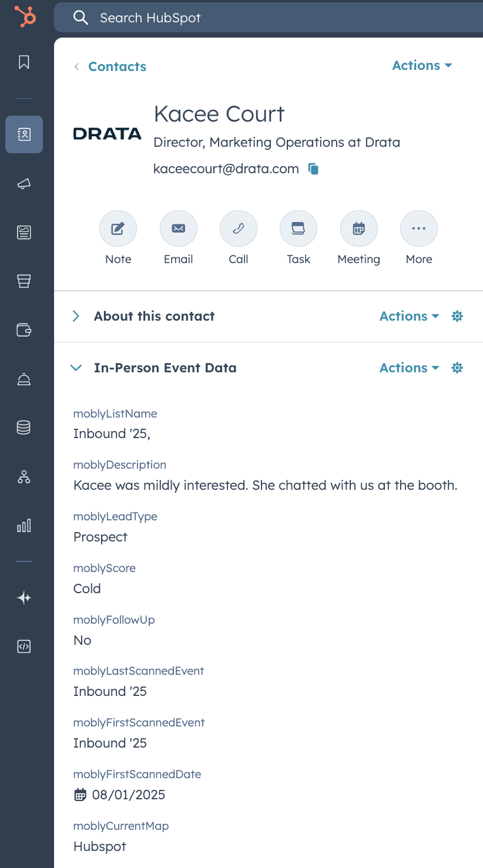483x868 pixels.
Task: Edit the moblyLastScannedEvent value Inbound '25
Action: [x=110, y=692]
